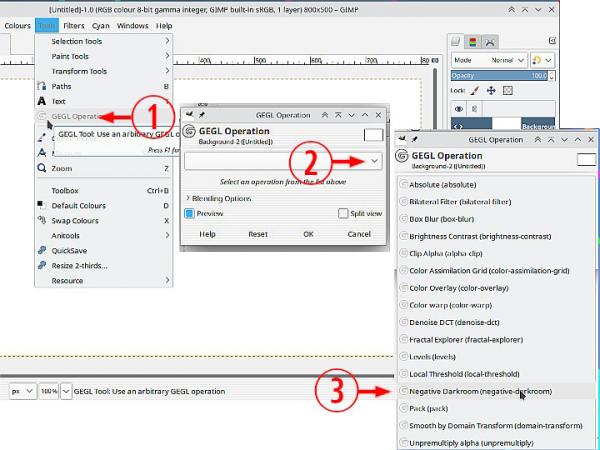Open the px unit dropdown

click(22, 391)
